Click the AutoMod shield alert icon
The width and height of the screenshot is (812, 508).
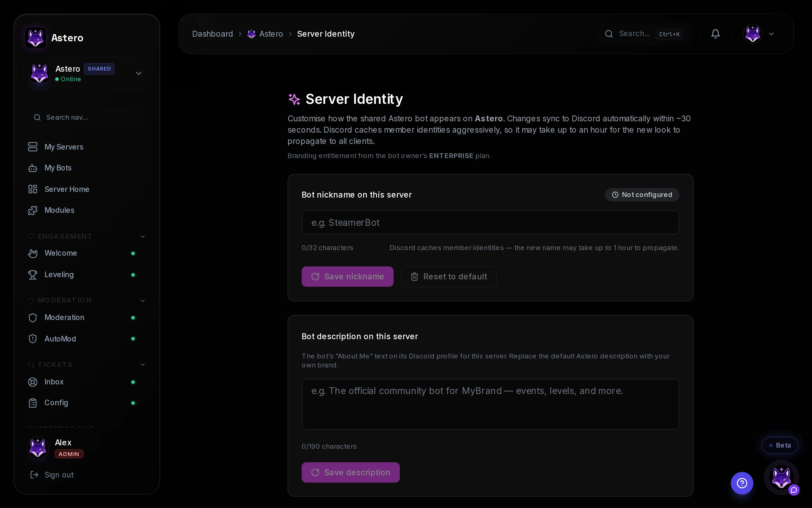click(32, 339)
